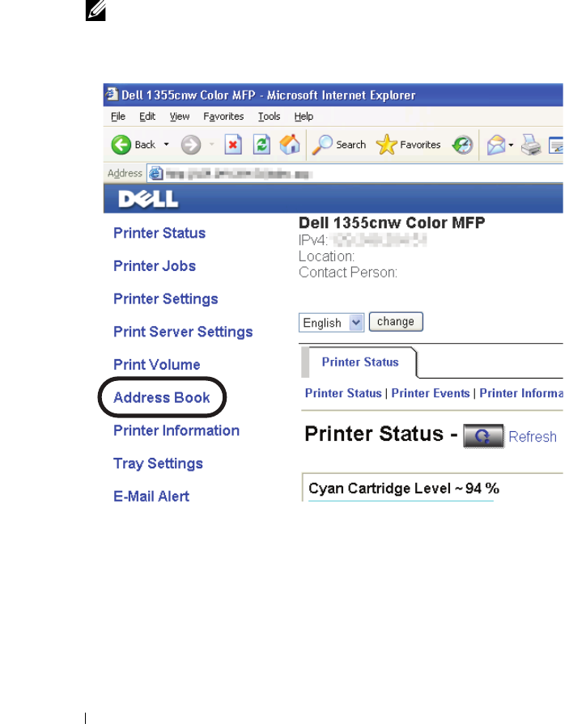Open the English language dropdown
Screen dimensions: 569x728
click(x=331, y=322)
